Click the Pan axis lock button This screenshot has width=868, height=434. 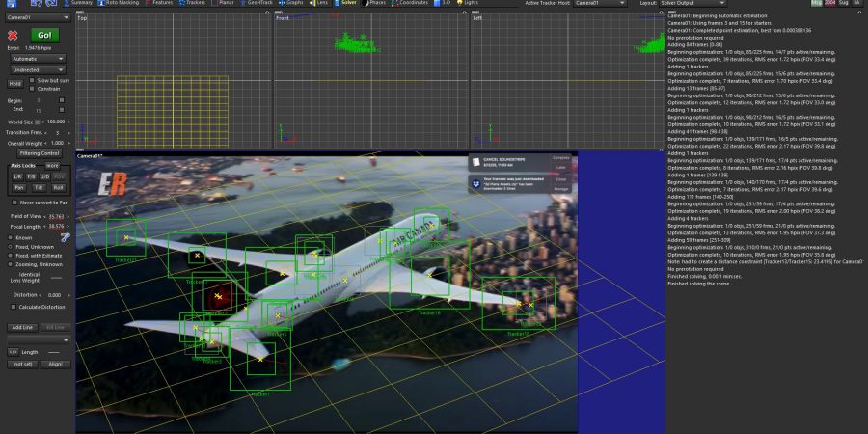[18, 187]
